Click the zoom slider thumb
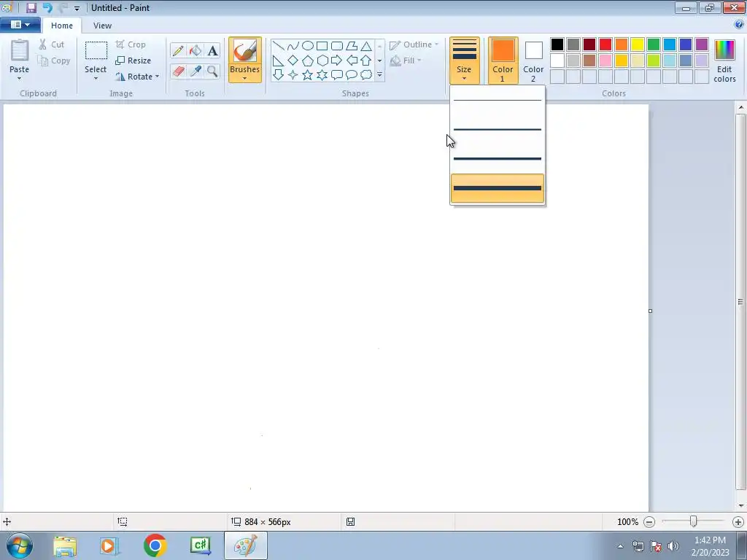The height and width of the screenshot is (560, 747). point(693,522)
